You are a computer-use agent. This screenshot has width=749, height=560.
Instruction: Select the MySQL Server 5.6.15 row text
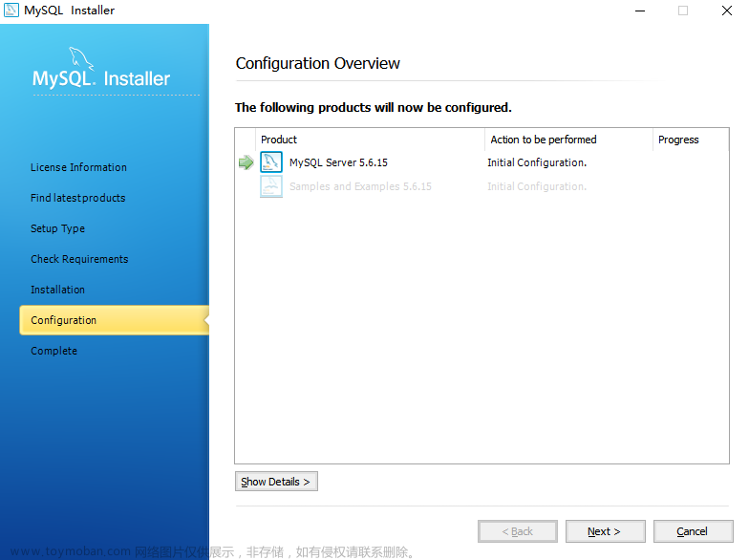(338, 162)
